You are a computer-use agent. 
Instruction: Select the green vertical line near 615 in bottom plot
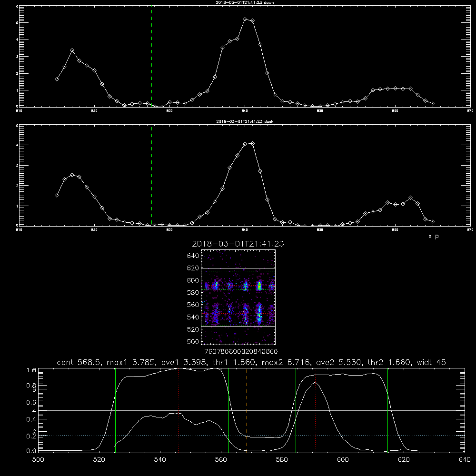387,410
